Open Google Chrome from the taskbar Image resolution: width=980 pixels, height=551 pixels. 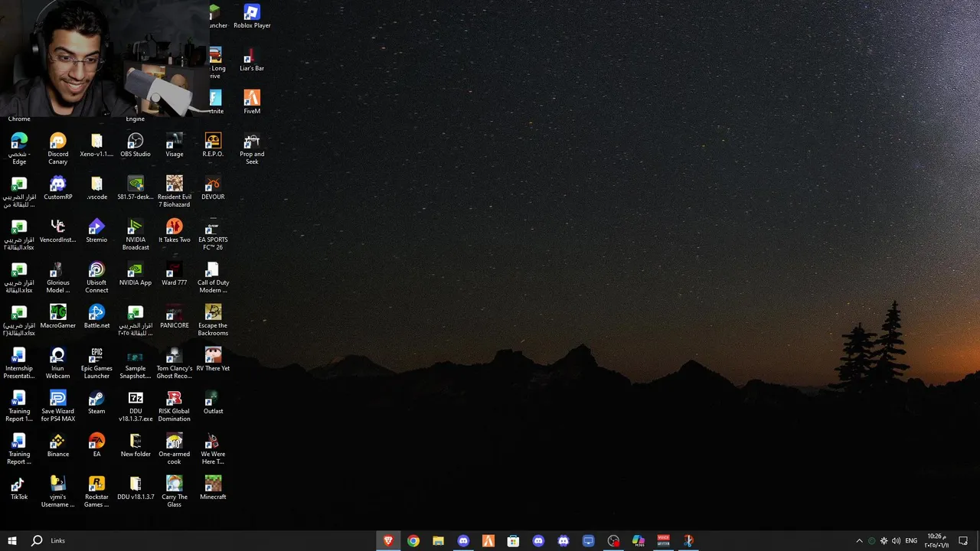(413, 540)
